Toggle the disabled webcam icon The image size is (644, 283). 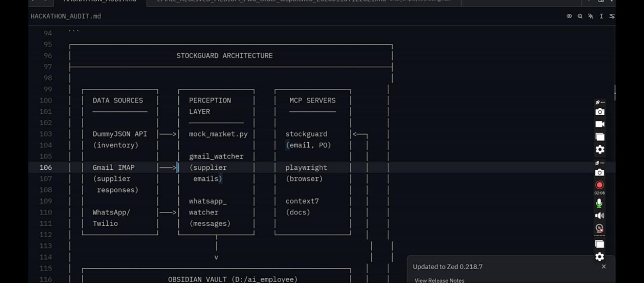click(x=599, y=228)
